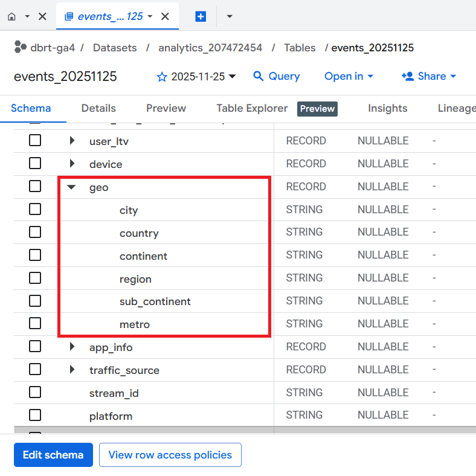Expand the traffic_source record
The width and height of the screenshot is (476, 476).
pos(72,370)
